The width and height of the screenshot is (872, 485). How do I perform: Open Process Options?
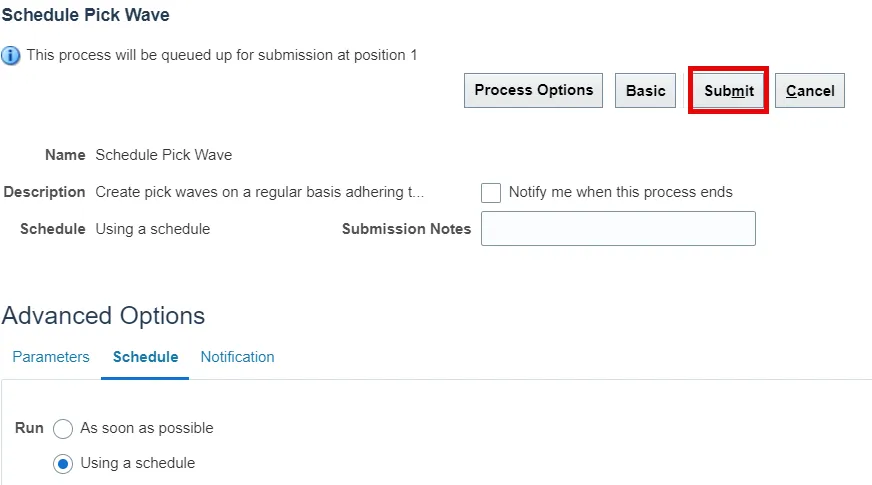533,91
